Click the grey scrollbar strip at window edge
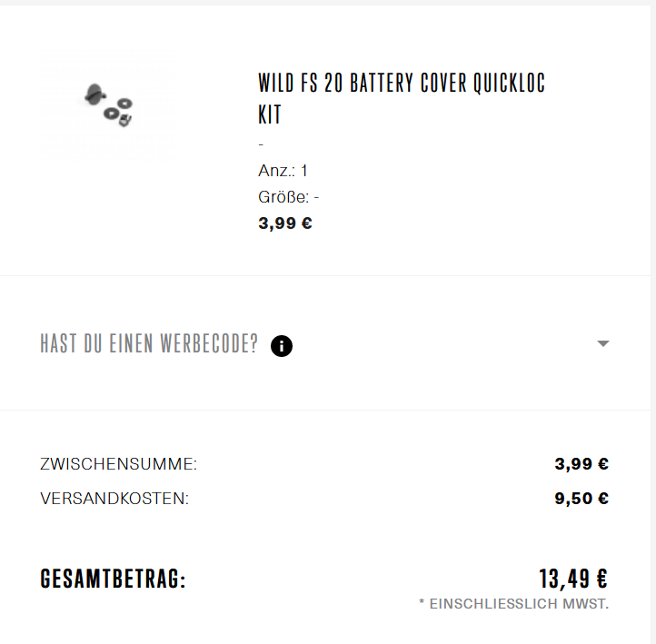This screenshot has width=656, height=644. [x=653, y=322]
